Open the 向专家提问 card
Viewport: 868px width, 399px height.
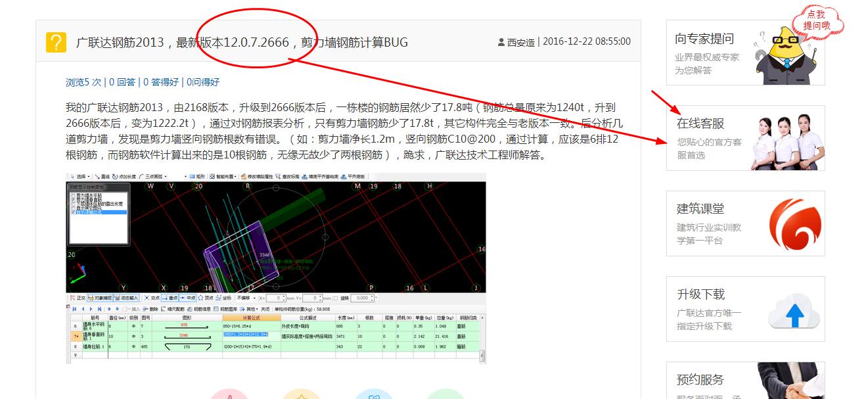tap(745, 53)
